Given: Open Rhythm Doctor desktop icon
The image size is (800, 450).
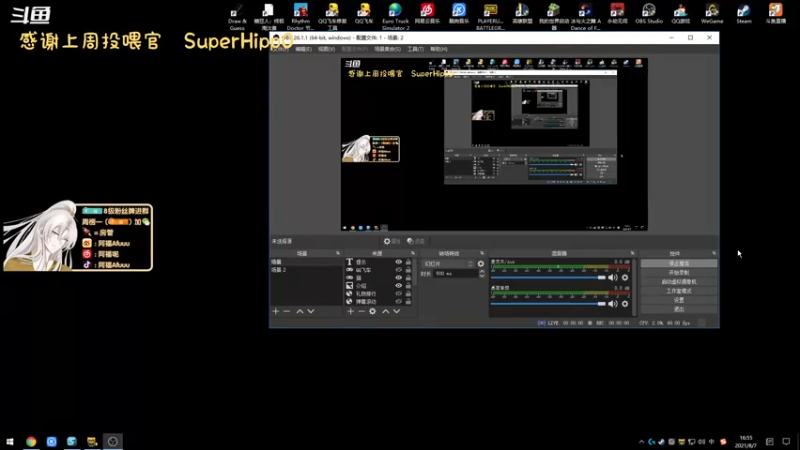Looking at the screenshot, I should [301, 16].
